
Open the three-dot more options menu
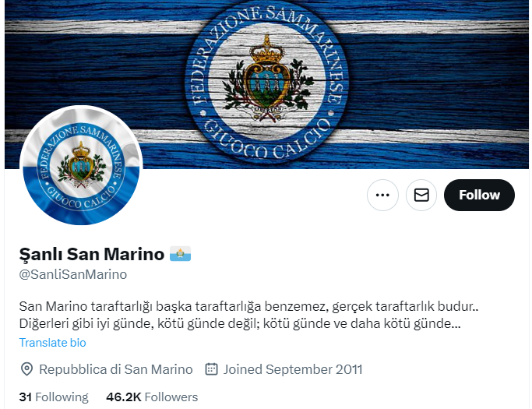coord(382,195)
